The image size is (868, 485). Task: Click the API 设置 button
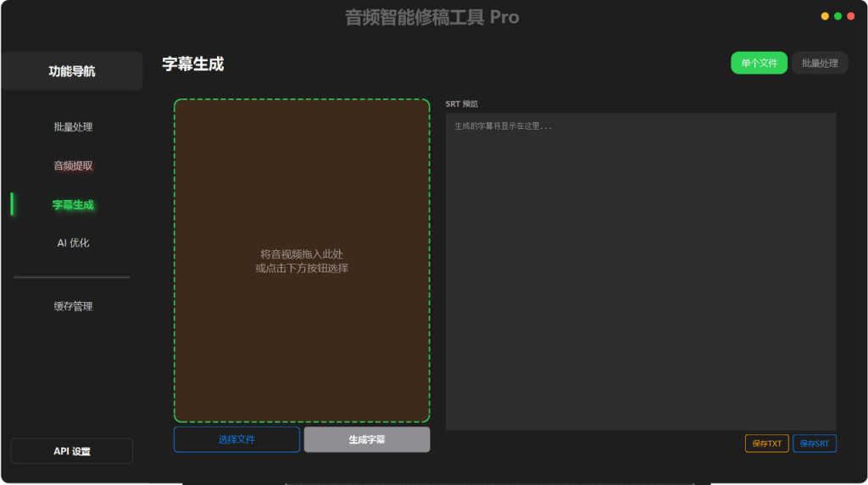[72, 451]
